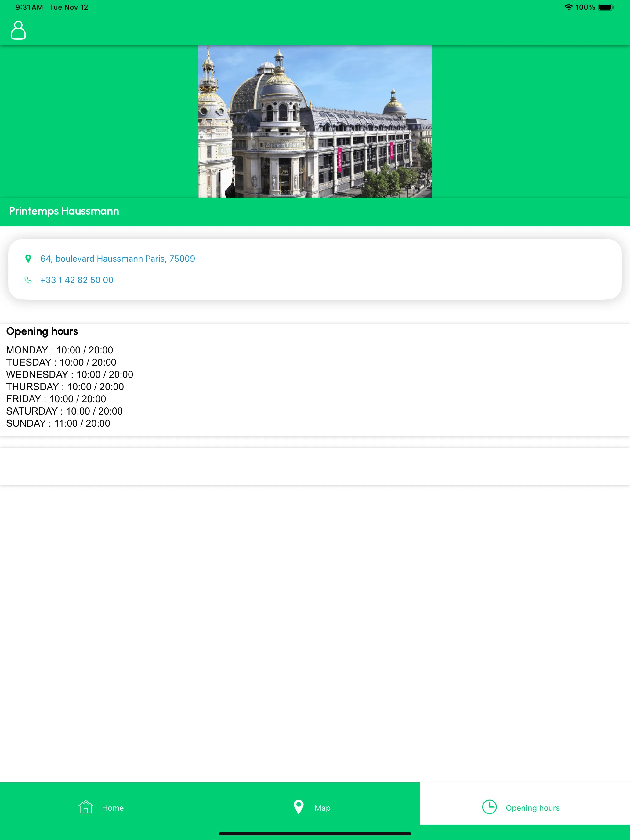Select the SATURDAY : 10:00 / 20:00 row

point(65,411)
